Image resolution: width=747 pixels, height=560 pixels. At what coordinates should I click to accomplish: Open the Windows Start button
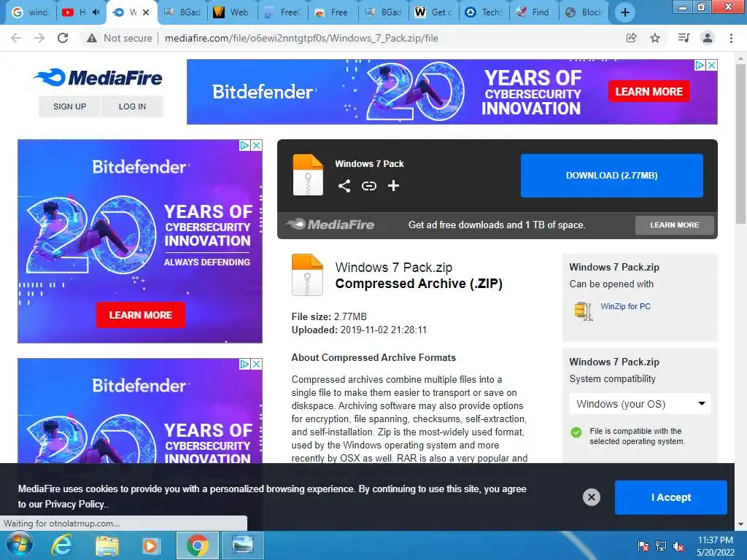tap(20, 545)
